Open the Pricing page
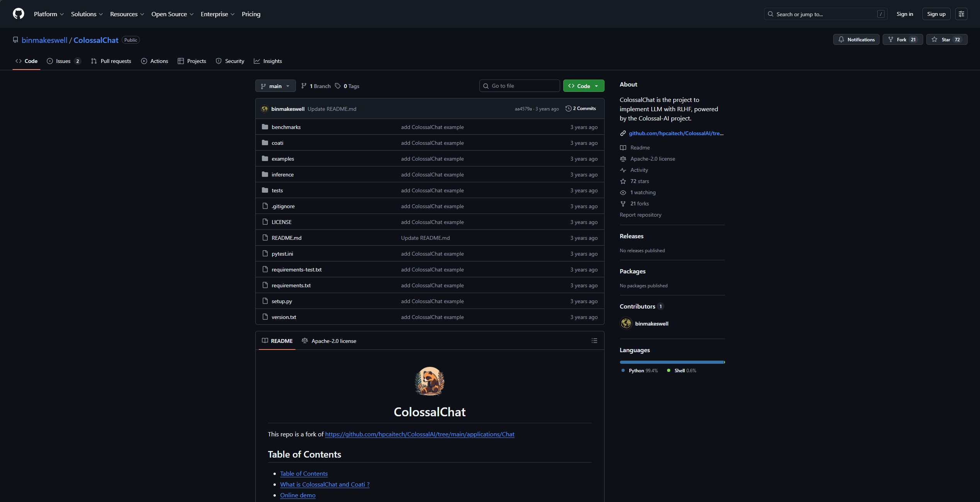The height and width of the screenshot is (502, 980). tap(251, 14)
